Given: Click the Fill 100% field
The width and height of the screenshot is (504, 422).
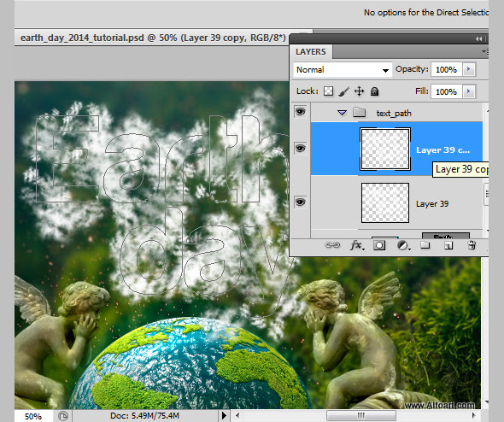Looking at the screenshot, I should pos(446,92).
